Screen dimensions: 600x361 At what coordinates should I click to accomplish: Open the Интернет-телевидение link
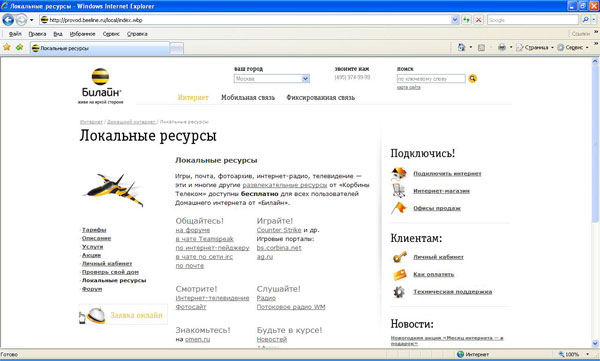(212, 298)
